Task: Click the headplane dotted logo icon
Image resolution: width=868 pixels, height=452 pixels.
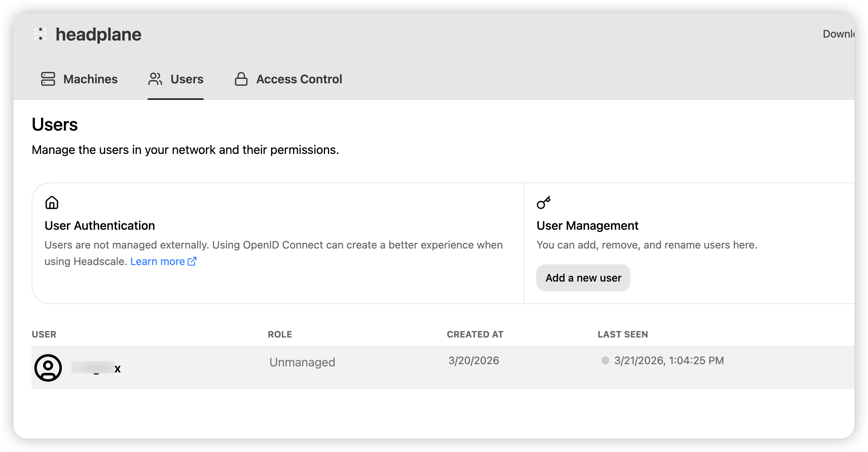Action: [x=41, y=34]
